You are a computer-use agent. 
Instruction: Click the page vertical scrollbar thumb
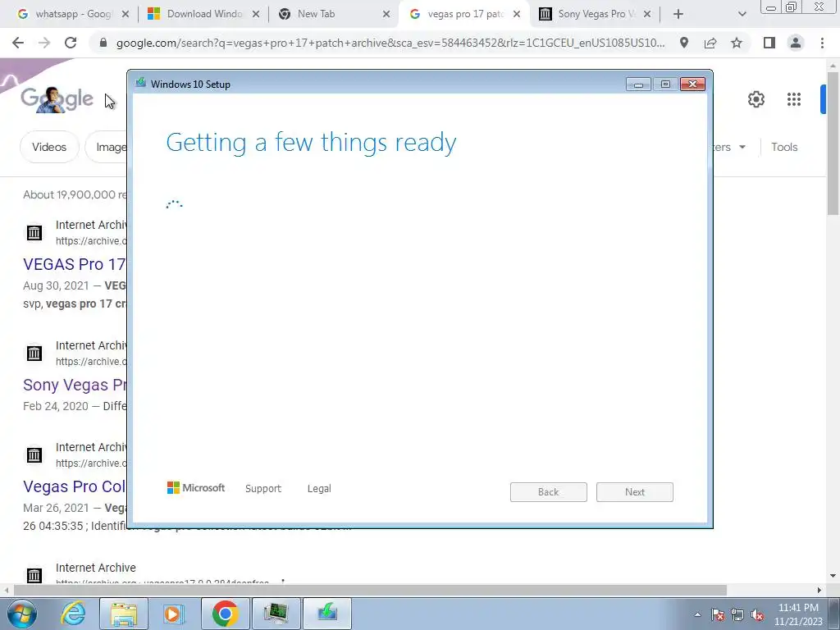(833, 144)
